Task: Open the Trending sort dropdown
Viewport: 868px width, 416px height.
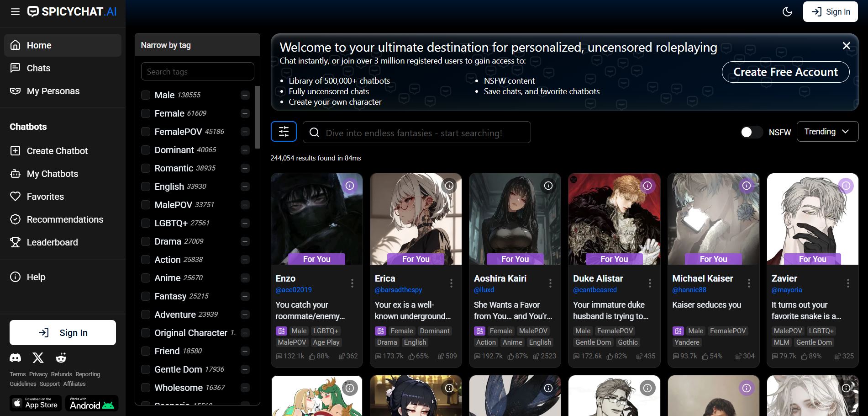Action: pyautogui.click(x=827, y=132)
